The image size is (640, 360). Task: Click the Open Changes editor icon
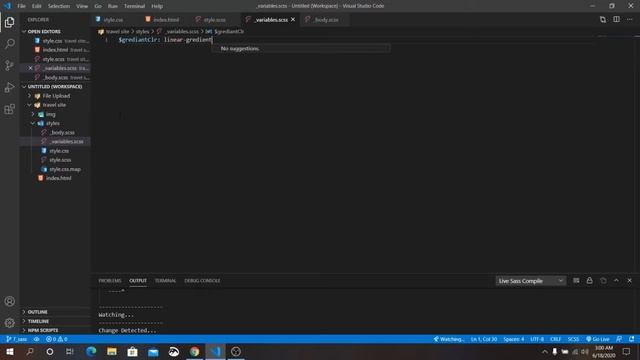tap(603, 20)
